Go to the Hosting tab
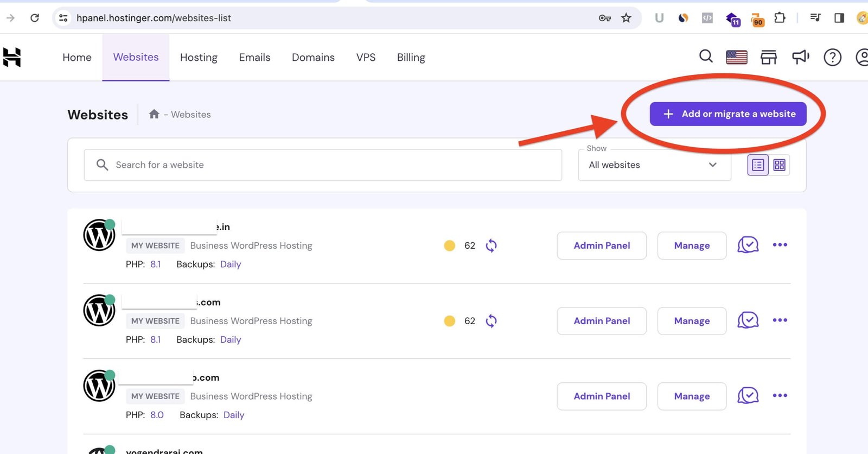 click(199, 58)
